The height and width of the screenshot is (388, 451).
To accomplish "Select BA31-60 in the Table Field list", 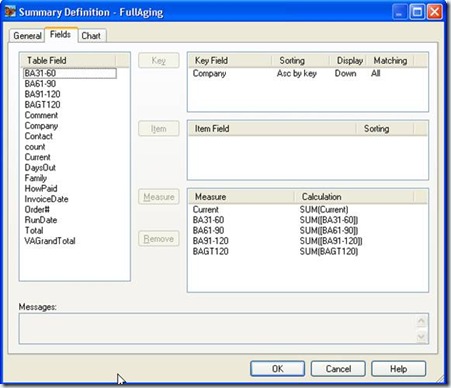I will [x=70, y=73].
